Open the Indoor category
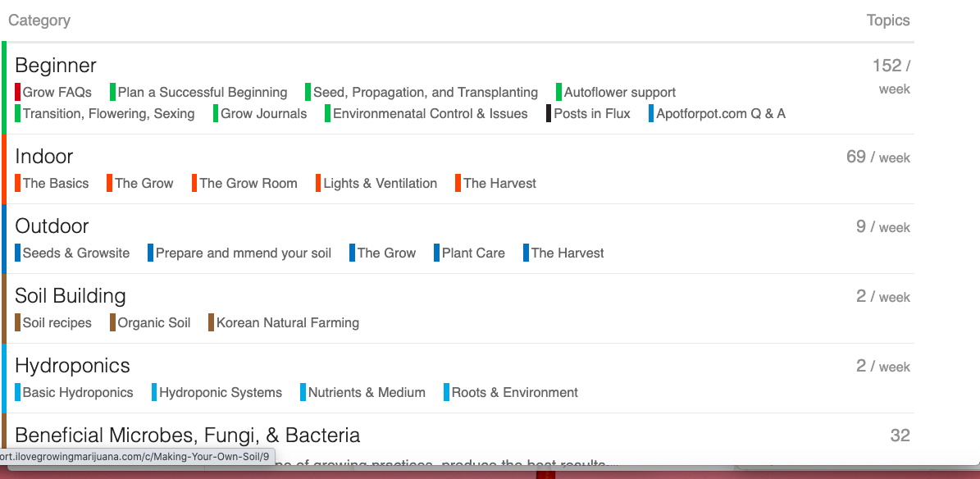 (x=44, y=157)
